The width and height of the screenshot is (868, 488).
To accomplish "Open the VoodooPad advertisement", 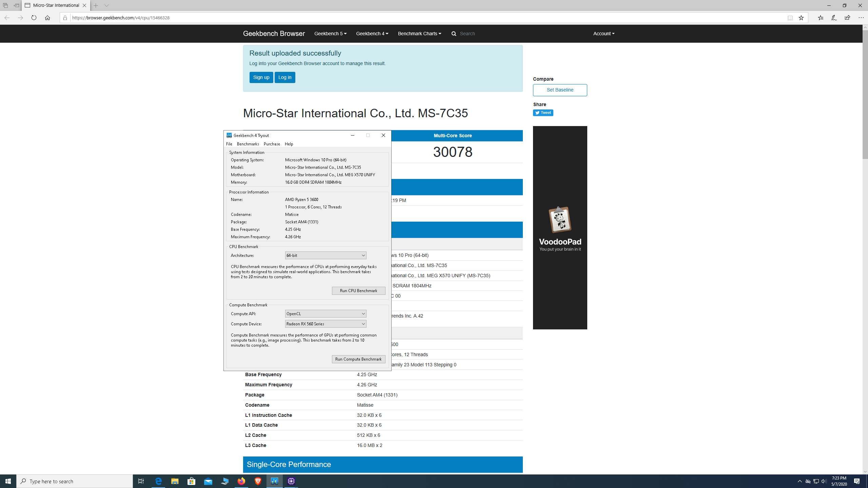I will 560,227.
